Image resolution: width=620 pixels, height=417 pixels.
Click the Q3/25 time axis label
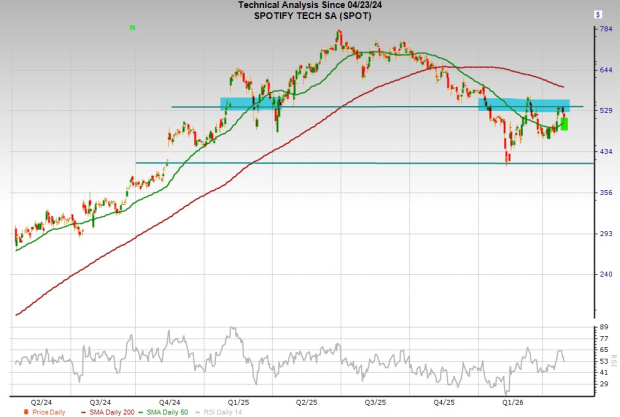click(376, 400)
